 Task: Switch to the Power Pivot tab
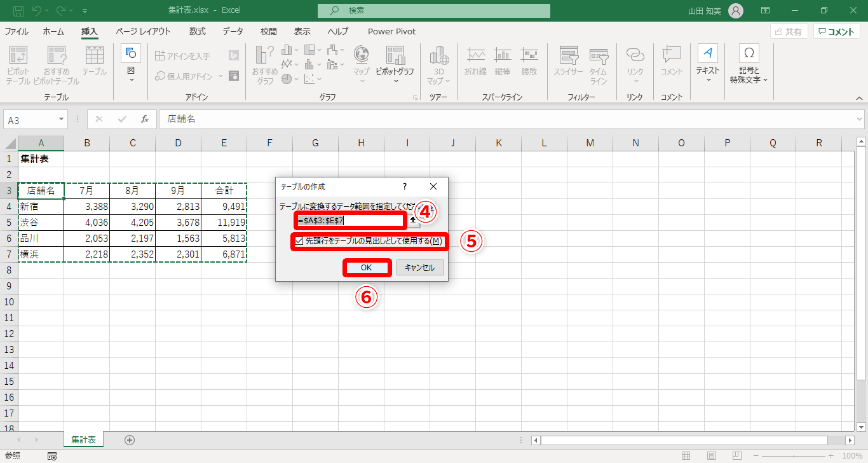coord(392,31)
